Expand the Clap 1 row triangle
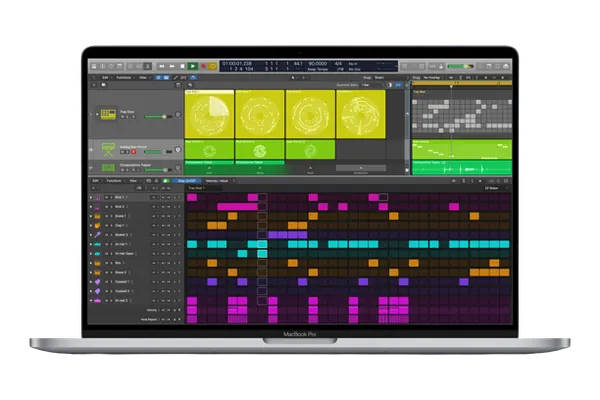Screen dimensions: 600x400 pyautogui.click(x=91, y=225)
